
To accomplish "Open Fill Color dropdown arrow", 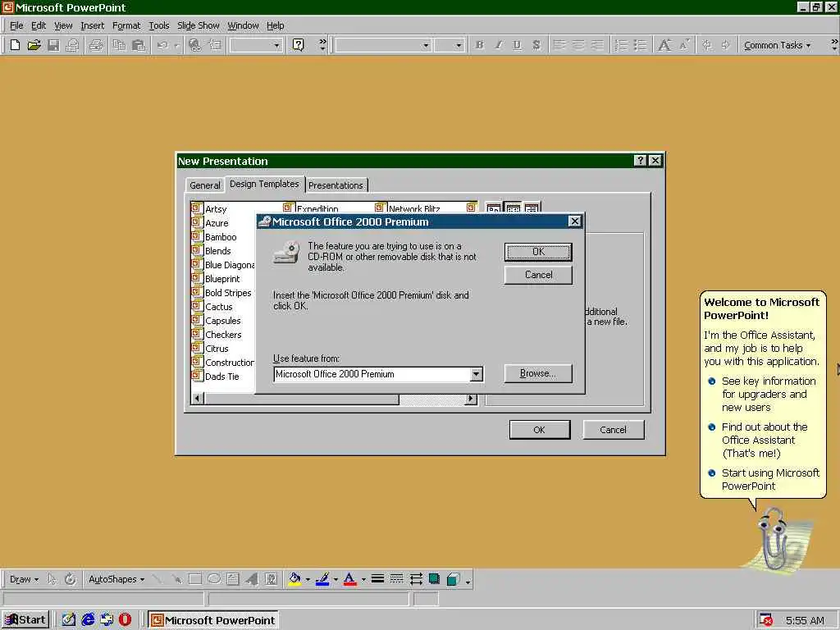I will 308,579.
